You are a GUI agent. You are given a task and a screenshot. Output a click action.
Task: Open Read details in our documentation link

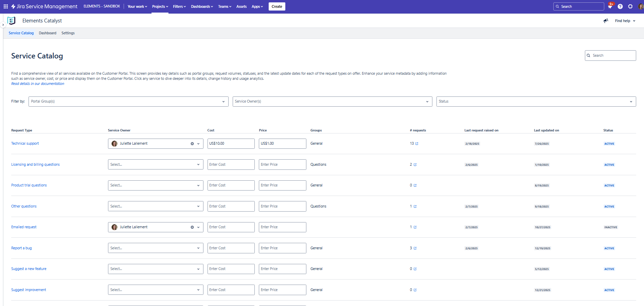click(x=38, y=84)
